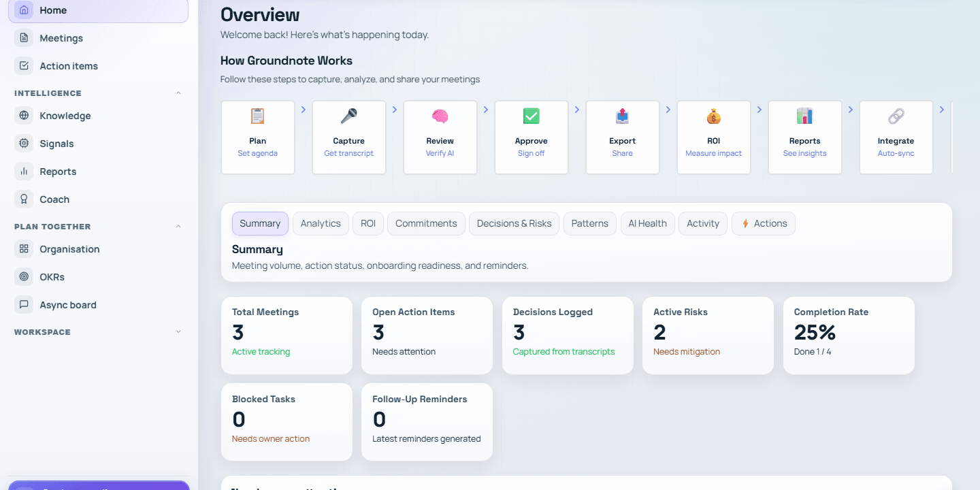This screenshot has height=490, width=980.
Task: Click the arrow between Review and Approve
Action: [x=486, y=110]
